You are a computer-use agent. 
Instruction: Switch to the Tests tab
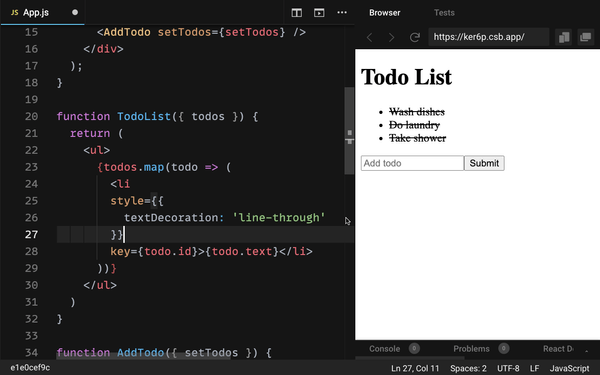tap(444, 13)
